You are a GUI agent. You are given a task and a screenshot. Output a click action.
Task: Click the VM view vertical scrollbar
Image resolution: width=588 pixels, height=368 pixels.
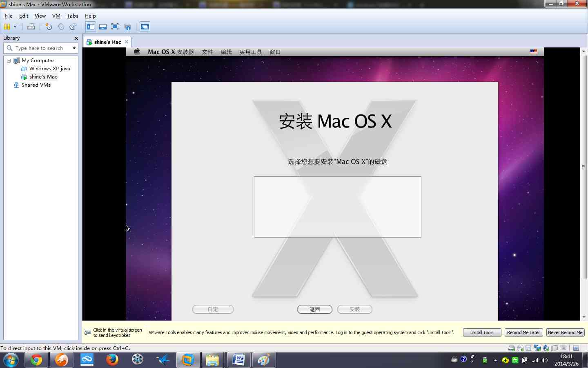(x=584, y=167)
